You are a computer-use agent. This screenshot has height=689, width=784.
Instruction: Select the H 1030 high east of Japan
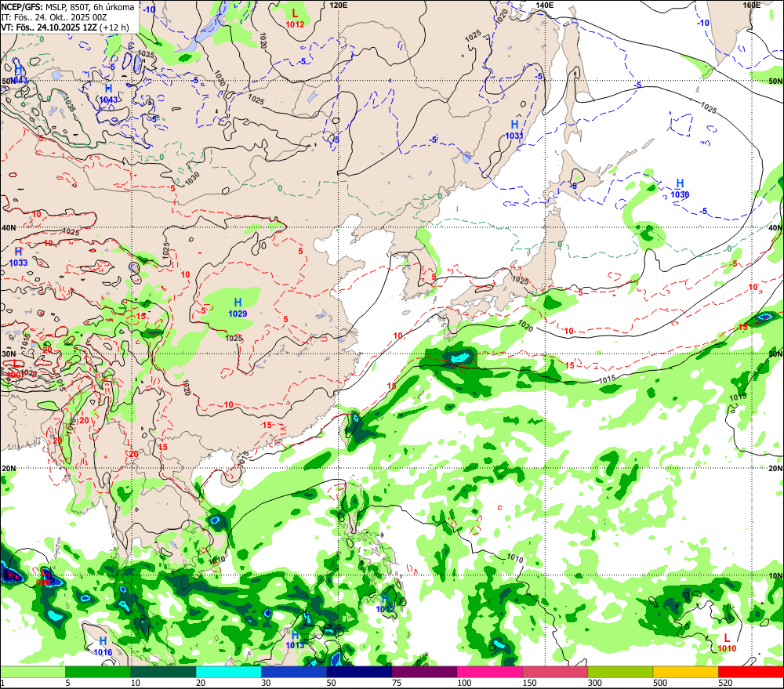click(680, 188)
